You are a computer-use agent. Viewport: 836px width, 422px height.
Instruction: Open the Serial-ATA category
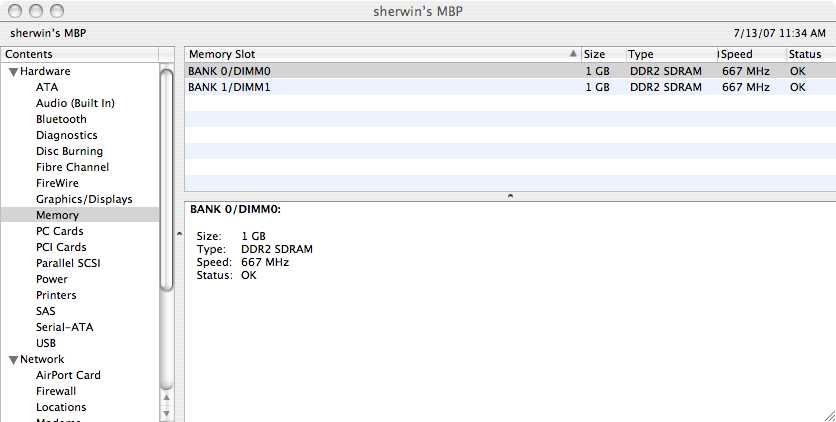[65, 327]
